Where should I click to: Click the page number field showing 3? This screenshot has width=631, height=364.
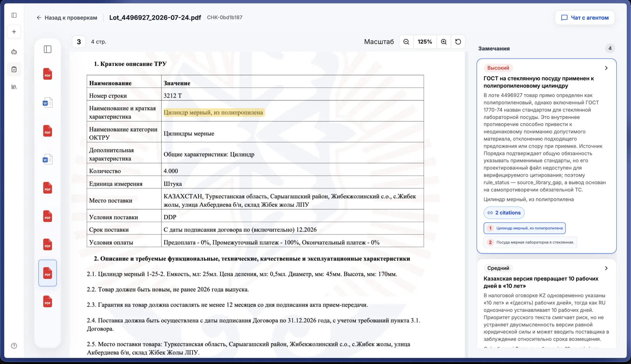click(x=79, y=42)
